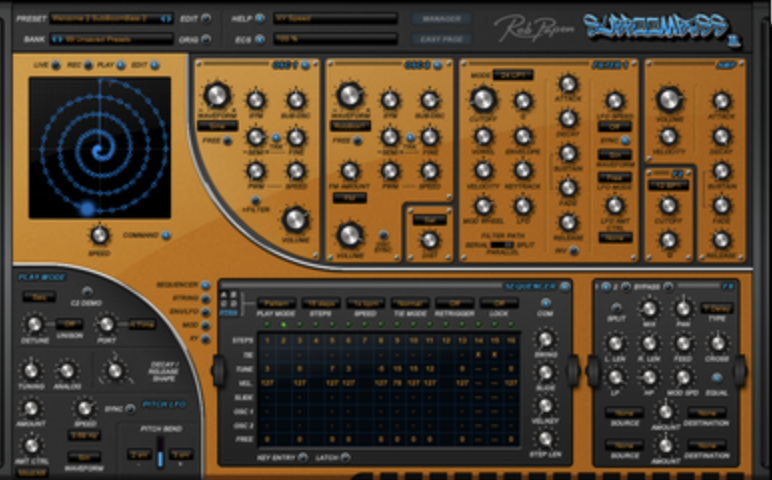Enable the sequencer Latch toggle
This screenshot has height=480, width=772.
[346, 457]
